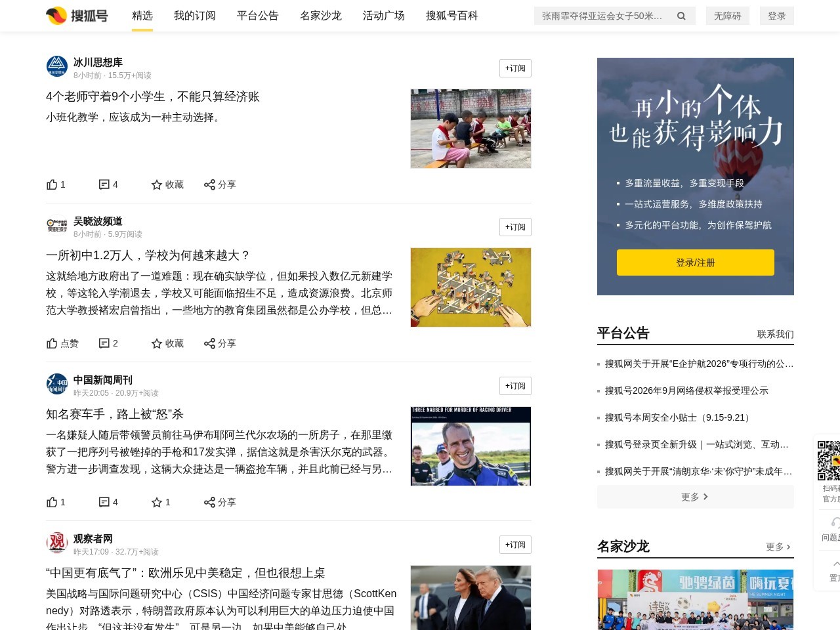The image size is (840, 630).
Task: Click author name 中国新闻周刊
Action: (x=103, y=380)
